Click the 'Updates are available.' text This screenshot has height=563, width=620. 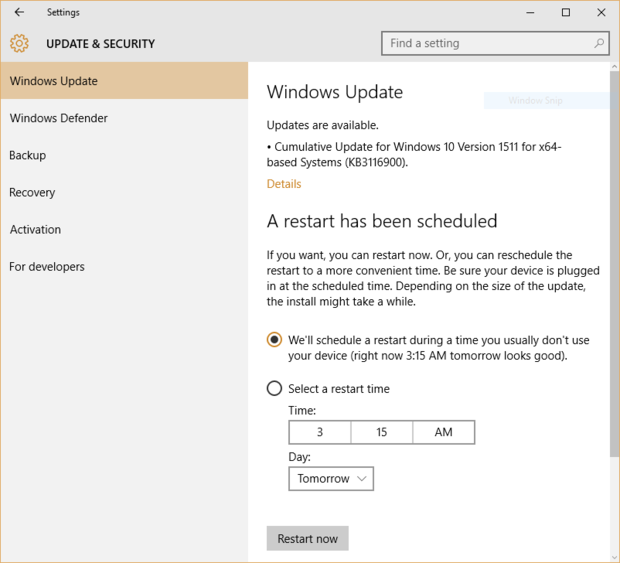tap(323, 125)
